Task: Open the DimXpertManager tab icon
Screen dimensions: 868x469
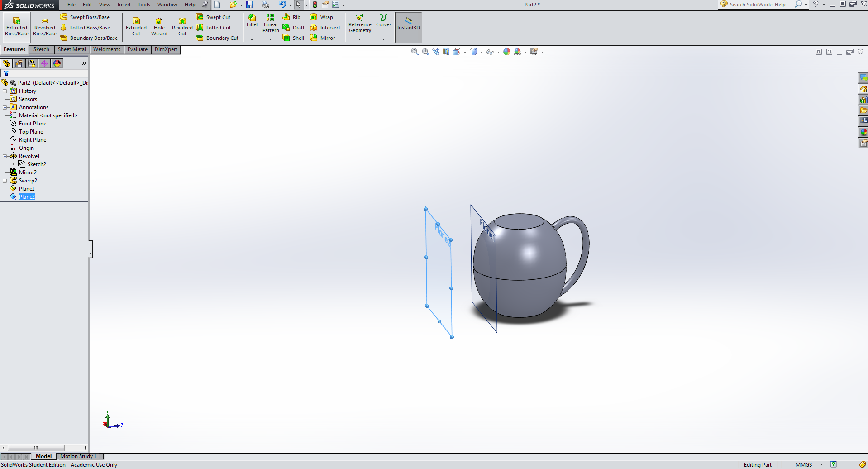Action: tap(44, 63)
